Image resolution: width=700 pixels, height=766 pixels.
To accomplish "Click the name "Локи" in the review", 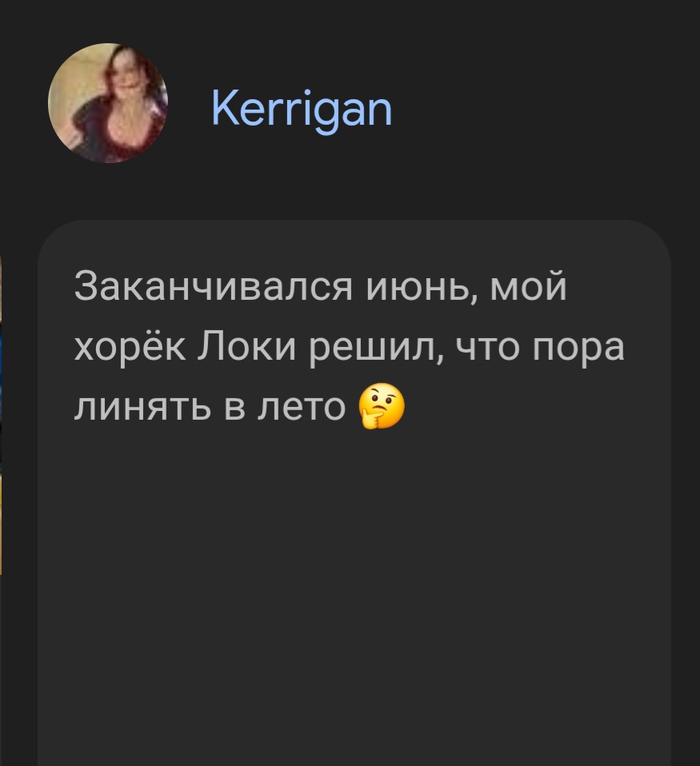I will pos(247,347).
